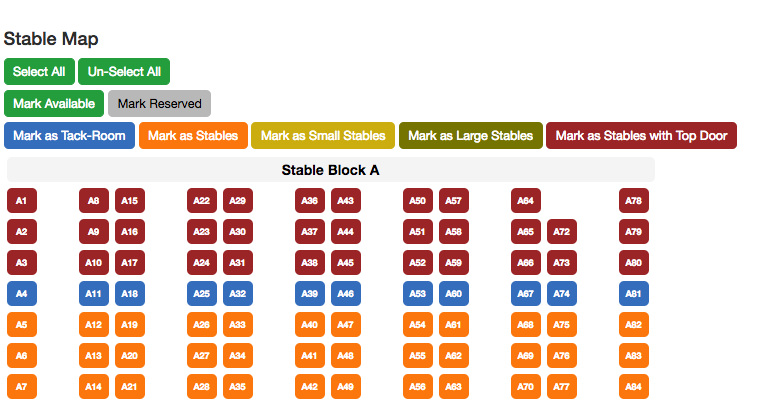This screenshot has height=403, width=757.
Task: Select orange stable A7
Action: 22,387
